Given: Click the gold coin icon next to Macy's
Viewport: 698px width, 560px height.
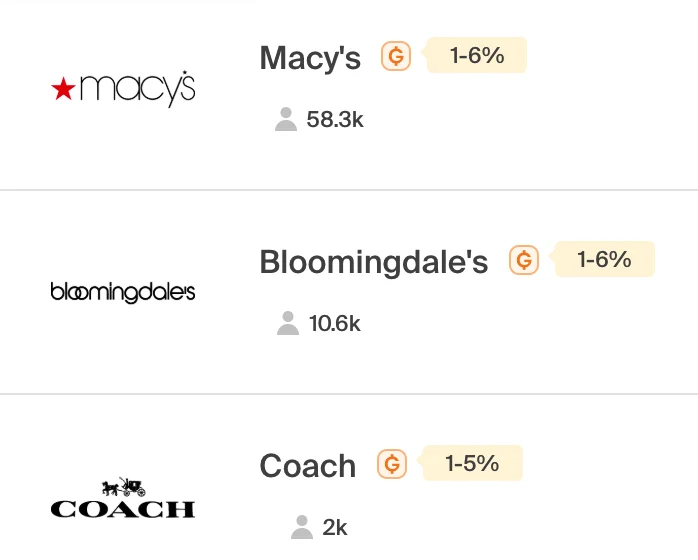Looking at the screenshot, I should pyautogui.click(x=396, y=56).
